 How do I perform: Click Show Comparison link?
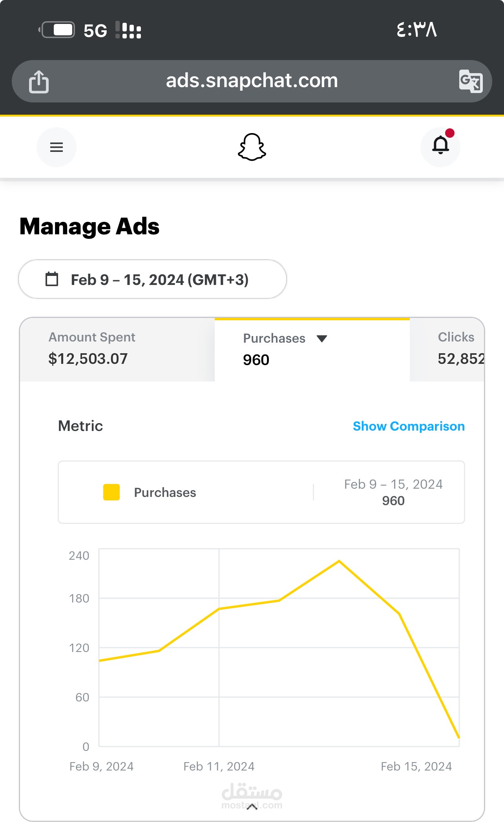pyautogui.click(x=409, y=426)
